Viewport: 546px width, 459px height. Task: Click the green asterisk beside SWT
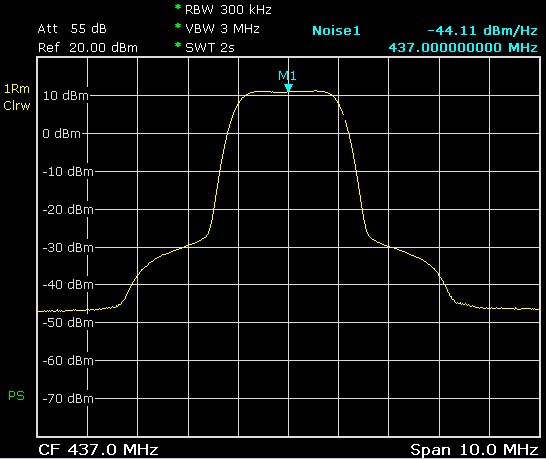(x=178, y=45)
